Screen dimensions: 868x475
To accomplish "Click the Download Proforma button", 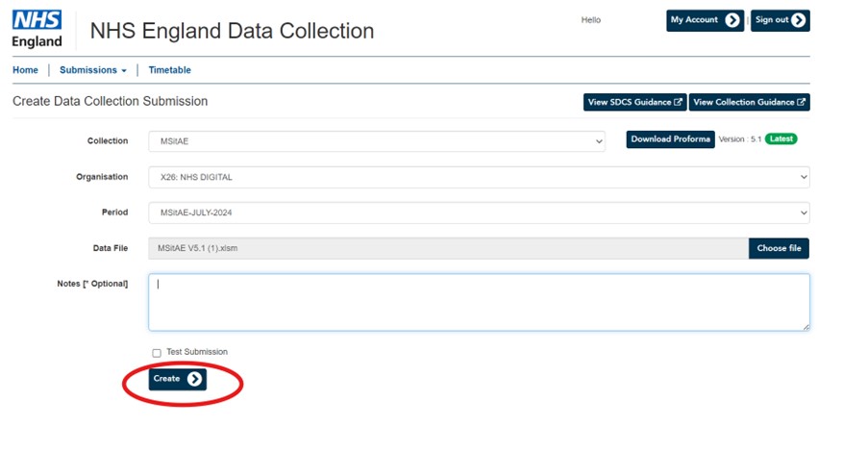I will [670, 139].
